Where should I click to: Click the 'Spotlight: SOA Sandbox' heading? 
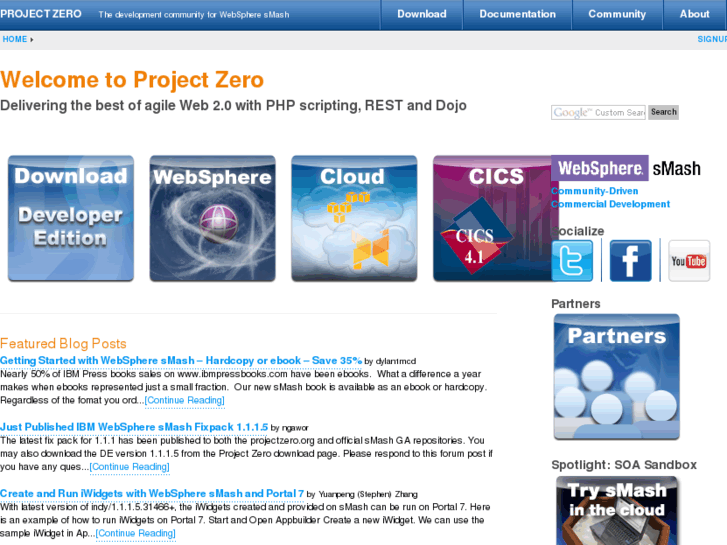pyautogui.click(x=624, y=465)
